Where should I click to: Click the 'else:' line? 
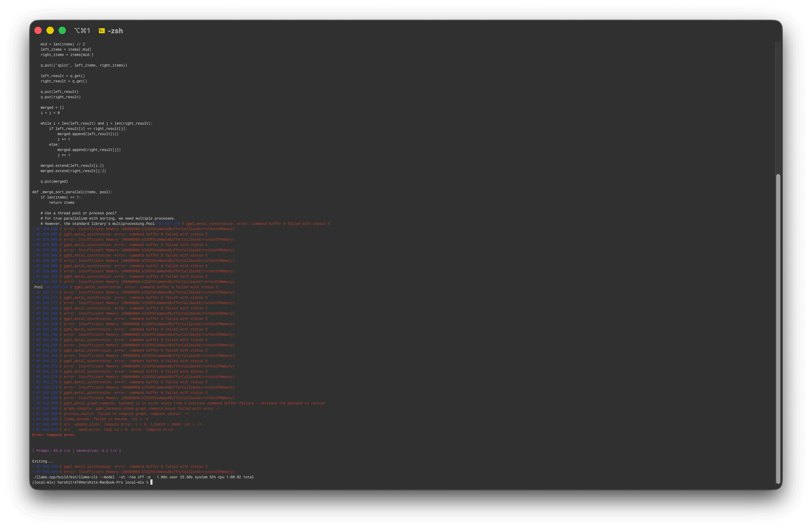pyautogui.click(x=54, y=145)
